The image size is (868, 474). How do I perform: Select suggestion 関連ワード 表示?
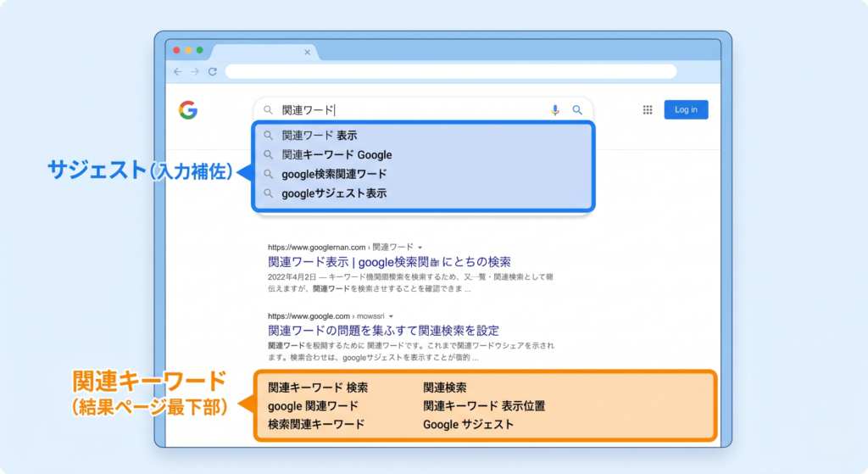[424, 135]
